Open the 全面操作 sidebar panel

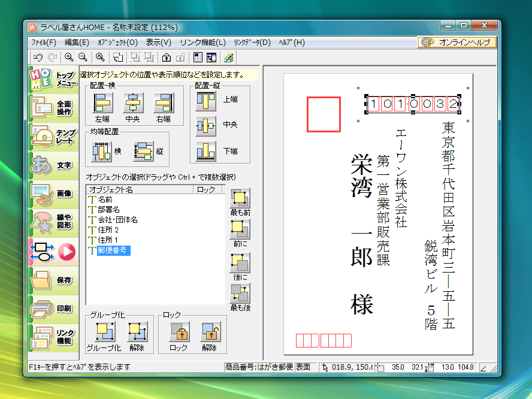point(53,108)
